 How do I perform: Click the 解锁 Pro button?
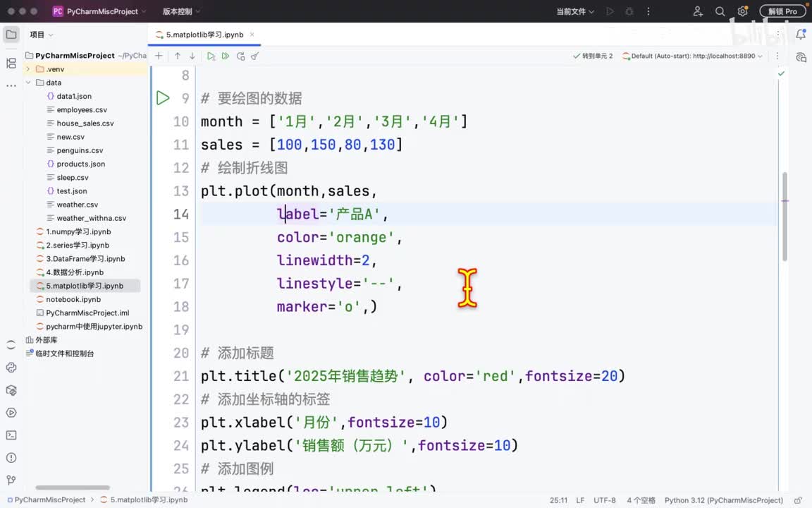click(782, 11)
